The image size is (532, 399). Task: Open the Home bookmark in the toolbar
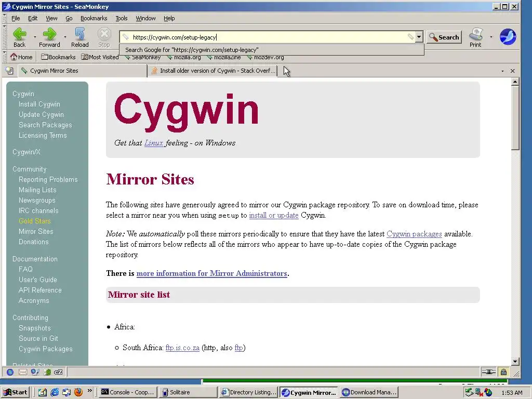tap(21, 57)
